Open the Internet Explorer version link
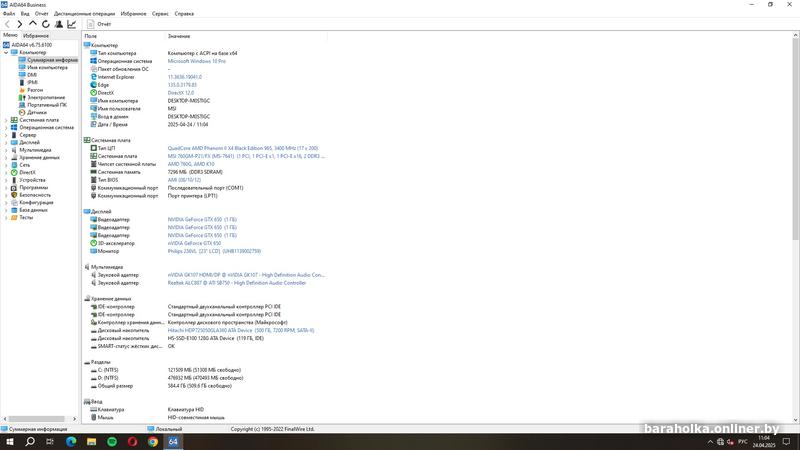 tap(185, 77)
